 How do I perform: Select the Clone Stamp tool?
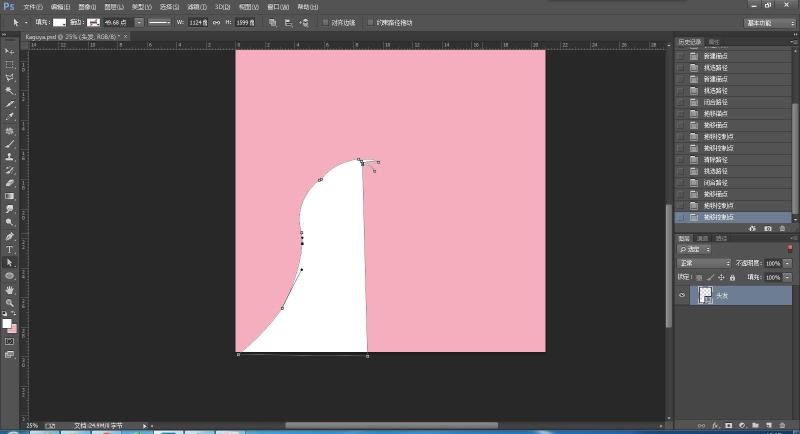9,157
